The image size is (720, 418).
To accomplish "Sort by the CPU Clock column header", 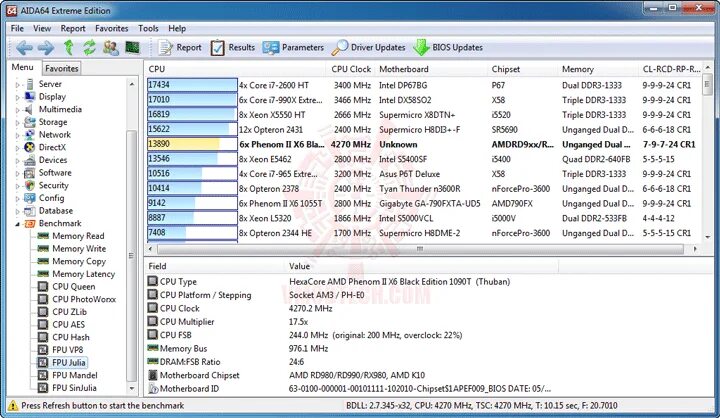I will (351, 69).
